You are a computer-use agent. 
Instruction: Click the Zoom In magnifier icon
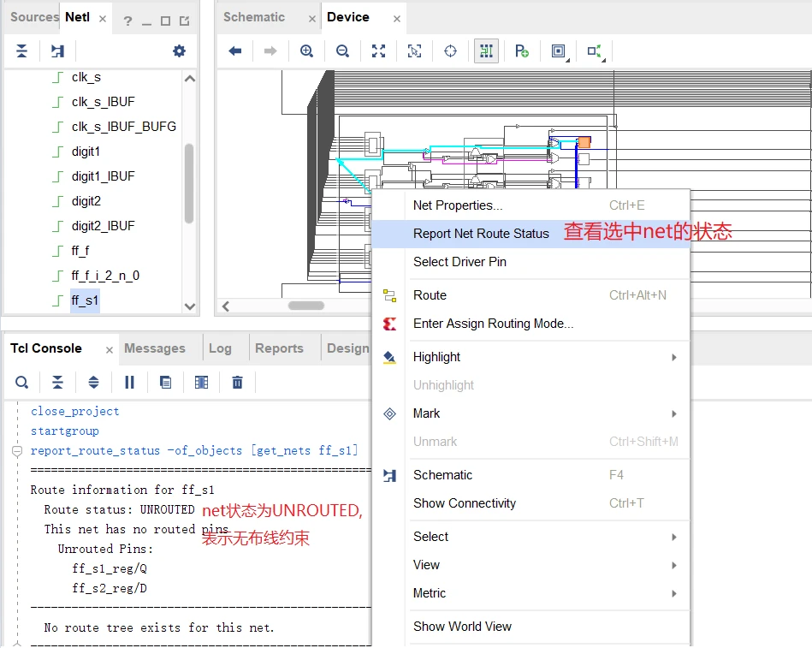(x=306, y=51)
